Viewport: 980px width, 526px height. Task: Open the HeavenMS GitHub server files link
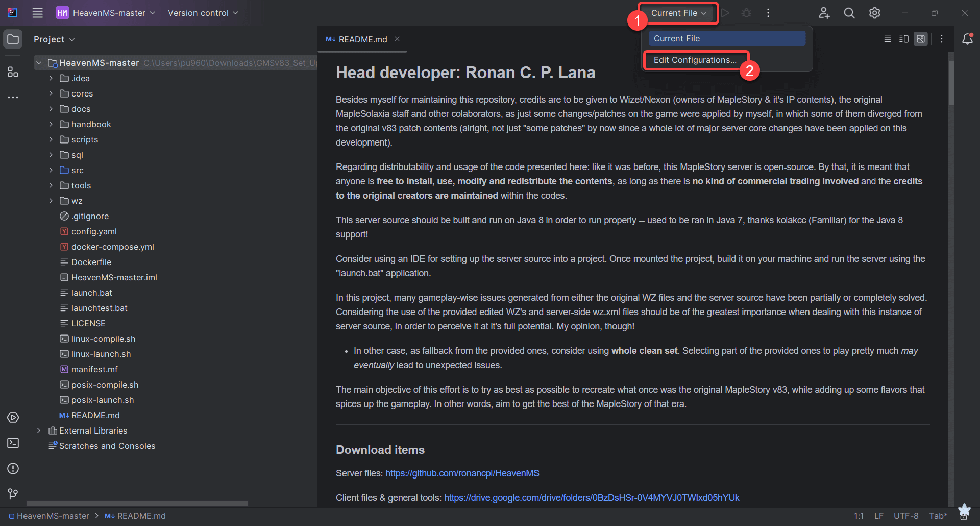462,473
